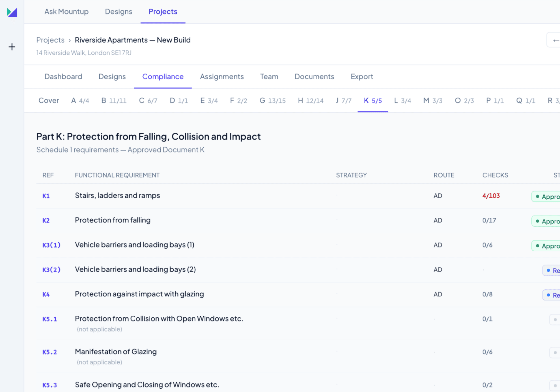Open the K3(1) reference link
Image resolution: width=560 pixels, height=392 pixels.
pos(52,245)
